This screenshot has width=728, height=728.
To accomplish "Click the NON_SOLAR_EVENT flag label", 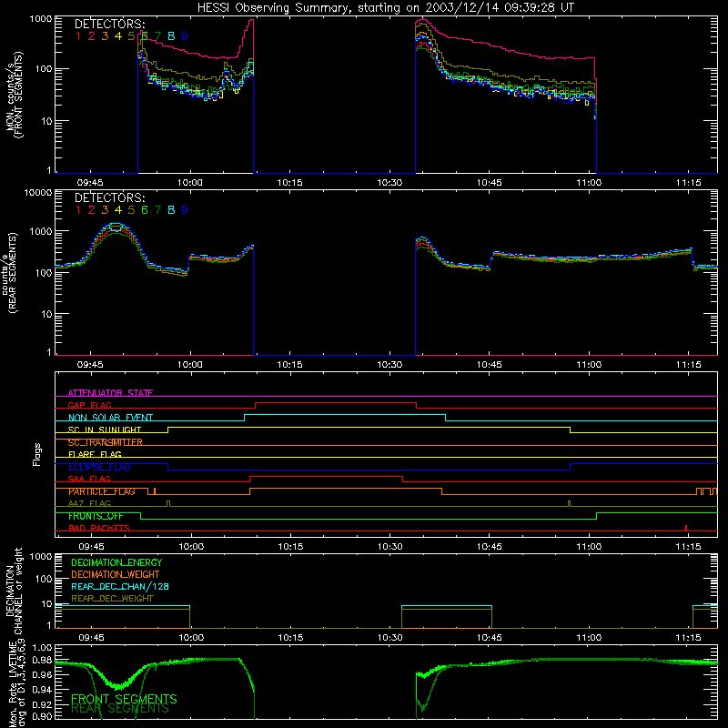I will tap(110, 418).
